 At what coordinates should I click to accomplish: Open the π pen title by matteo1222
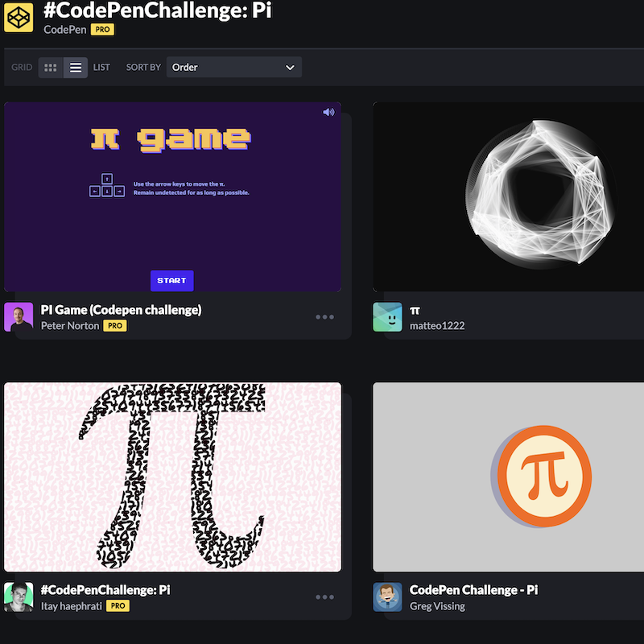[x=415, y=311]
